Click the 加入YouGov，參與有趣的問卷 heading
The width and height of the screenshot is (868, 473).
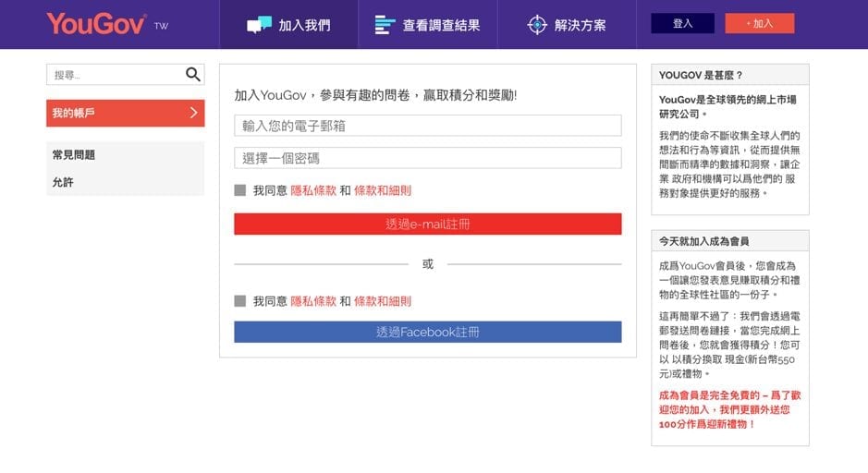point(375,95)
